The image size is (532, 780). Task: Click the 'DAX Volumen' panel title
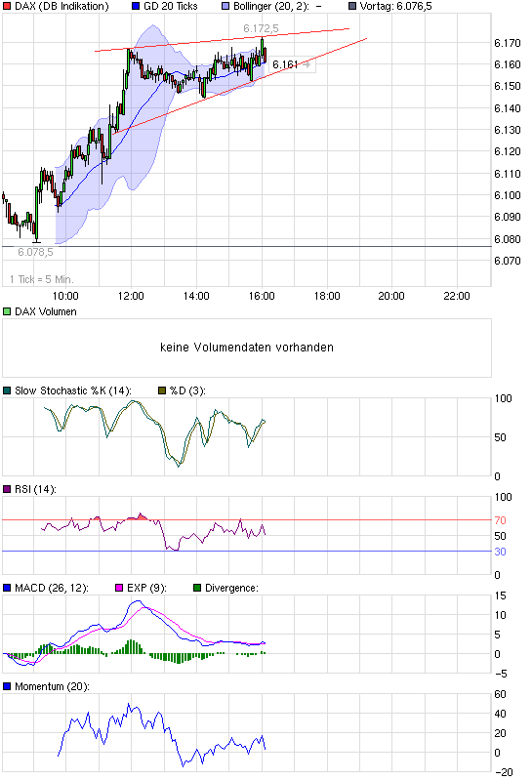(46, 311)
